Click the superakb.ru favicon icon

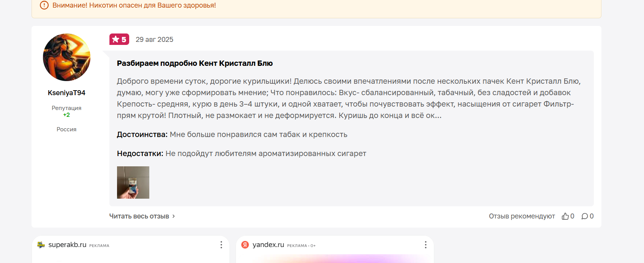click(41, 245)
